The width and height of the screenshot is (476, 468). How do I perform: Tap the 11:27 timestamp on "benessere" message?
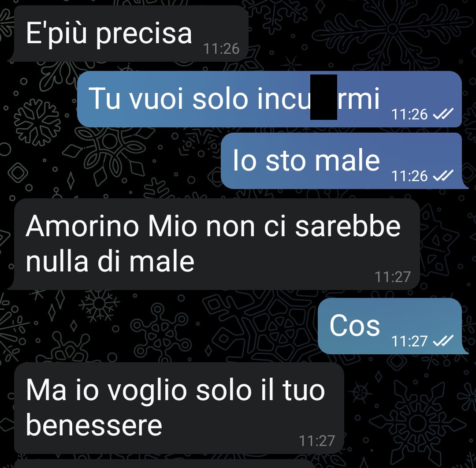coord(317,441)
